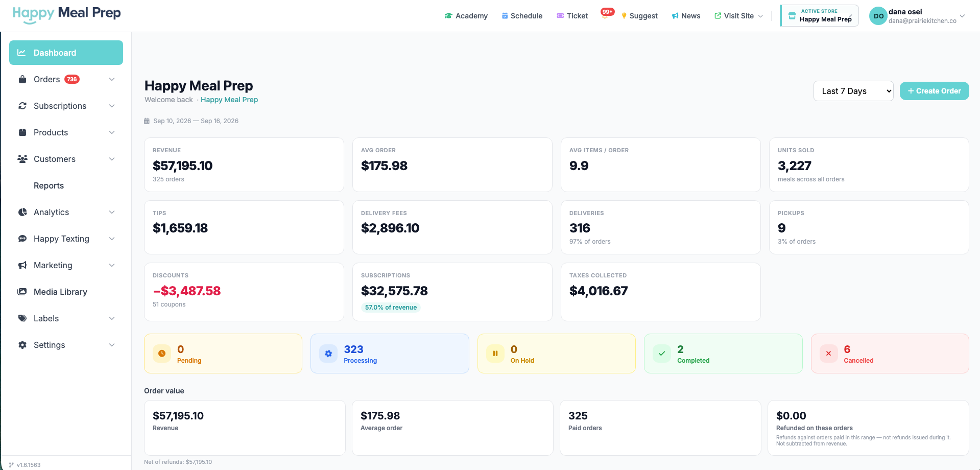
Task: Click the Orders 736 count badge
Action: (72, 79)
